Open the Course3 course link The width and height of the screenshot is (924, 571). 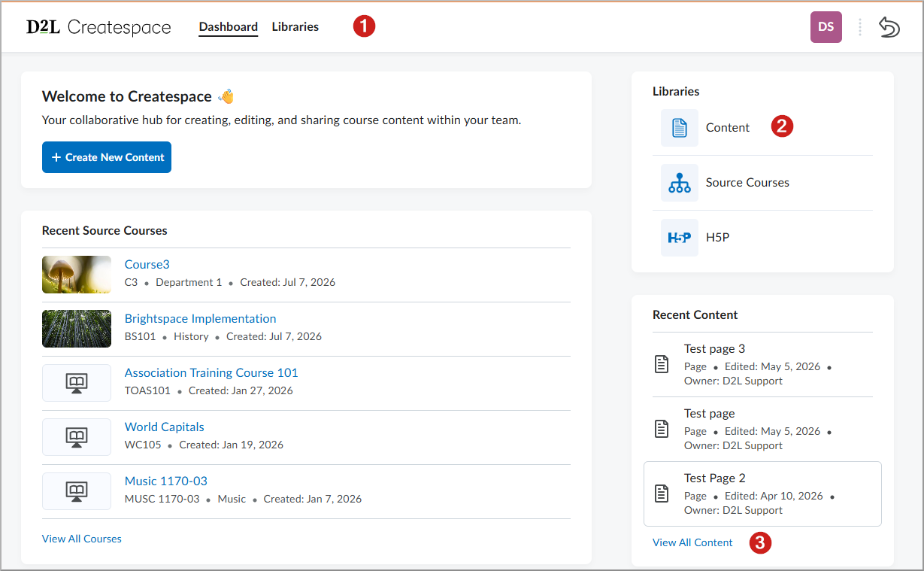click(147, 265)
